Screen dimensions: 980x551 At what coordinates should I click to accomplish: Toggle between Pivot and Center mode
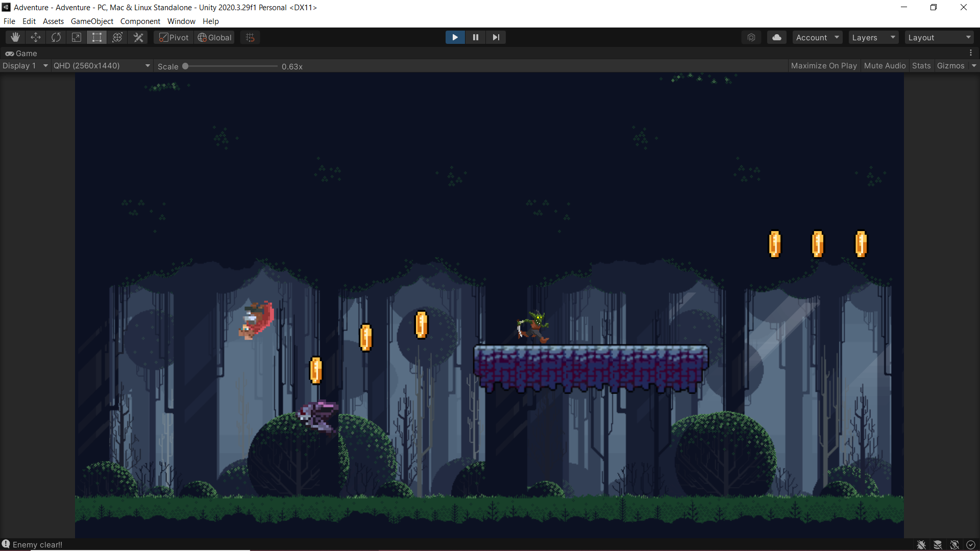(173, 37)
